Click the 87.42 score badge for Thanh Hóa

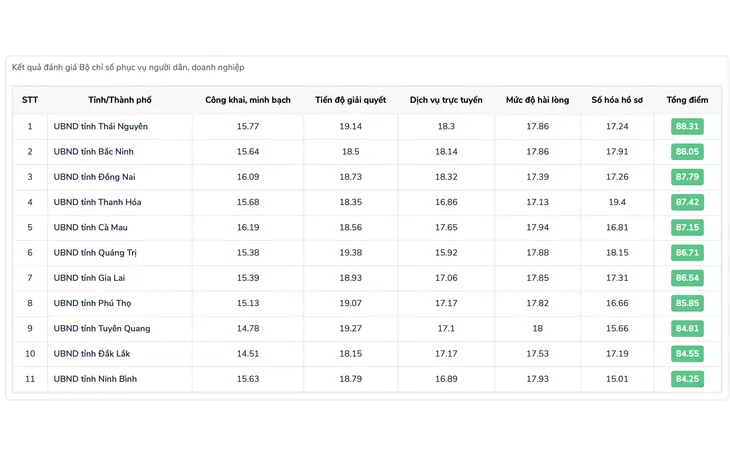687,202
